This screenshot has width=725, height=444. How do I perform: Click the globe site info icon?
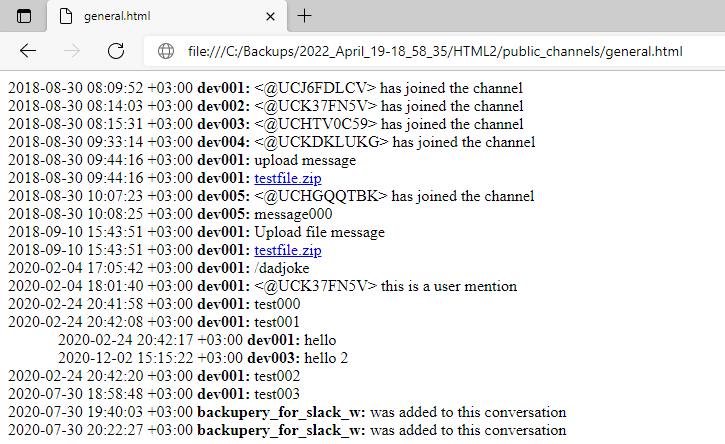coord(166,51)
